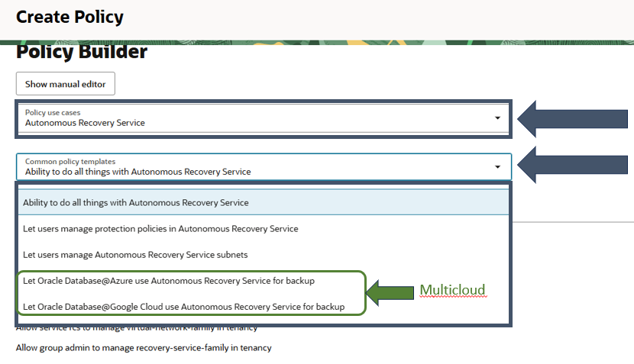634x364 pixels.
Task: Select Oracle Database@Google Cloud backup template
Action: [183, 307]
